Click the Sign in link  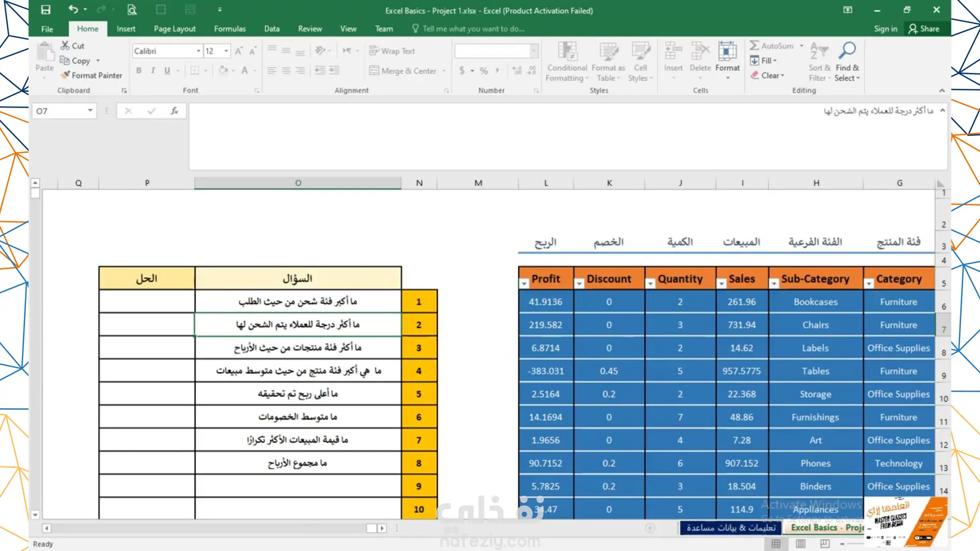click(885, 29)
